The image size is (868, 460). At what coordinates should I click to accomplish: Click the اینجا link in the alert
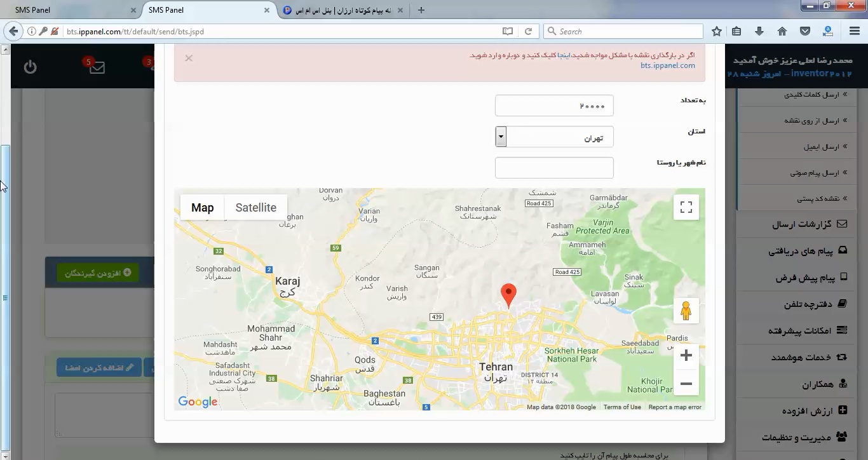(564, 55)
